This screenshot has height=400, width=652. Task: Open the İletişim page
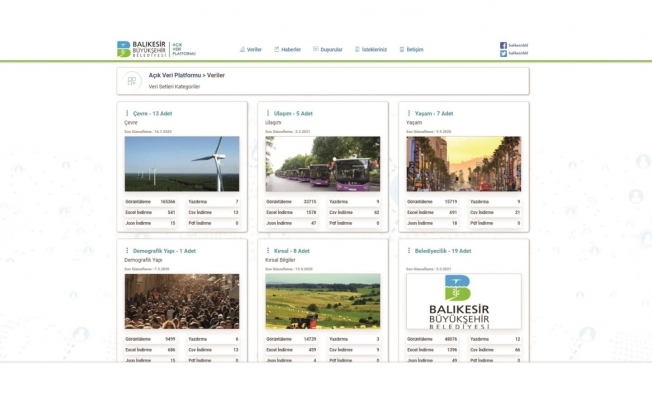pyautogui.click(x=411, y=49)
